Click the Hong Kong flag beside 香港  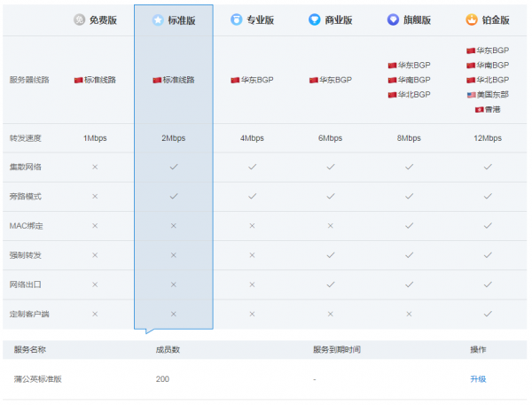[x=479, y=109]
